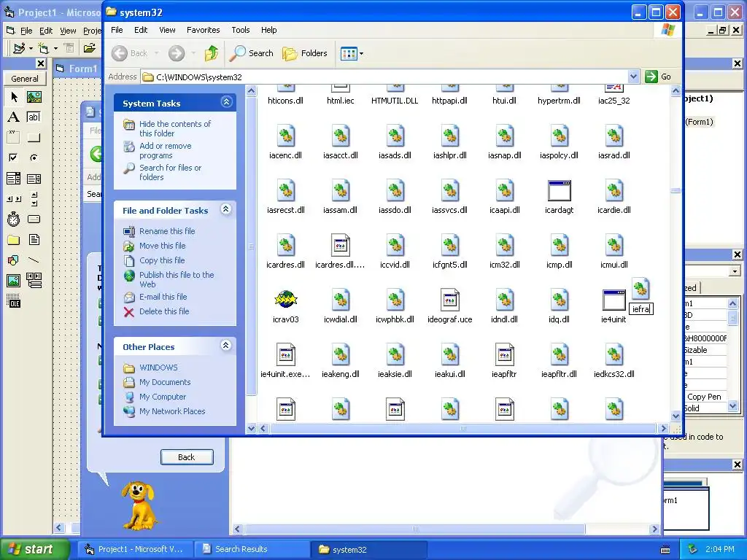Click the Start button on taskbar
The width and height of the screenshot is (747, 560).
click(x=34, y=550)
